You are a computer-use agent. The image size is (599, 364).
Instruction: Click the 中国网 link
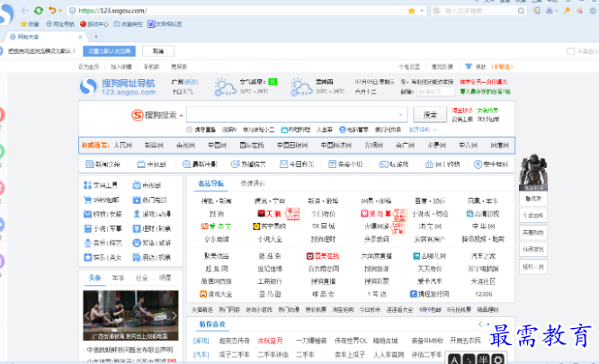(x=218, y=146)
